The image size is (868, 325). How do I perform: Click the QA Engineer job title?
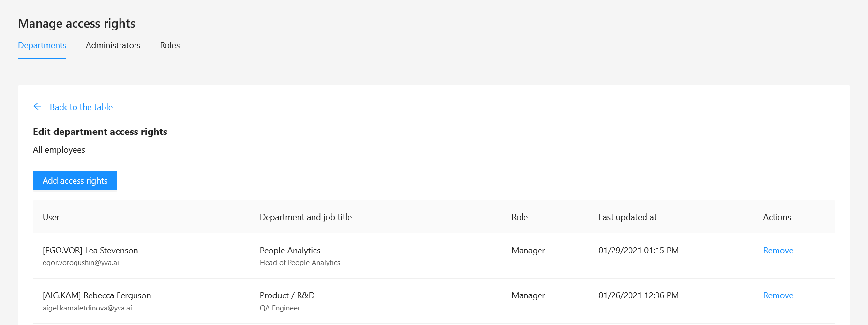280,308
